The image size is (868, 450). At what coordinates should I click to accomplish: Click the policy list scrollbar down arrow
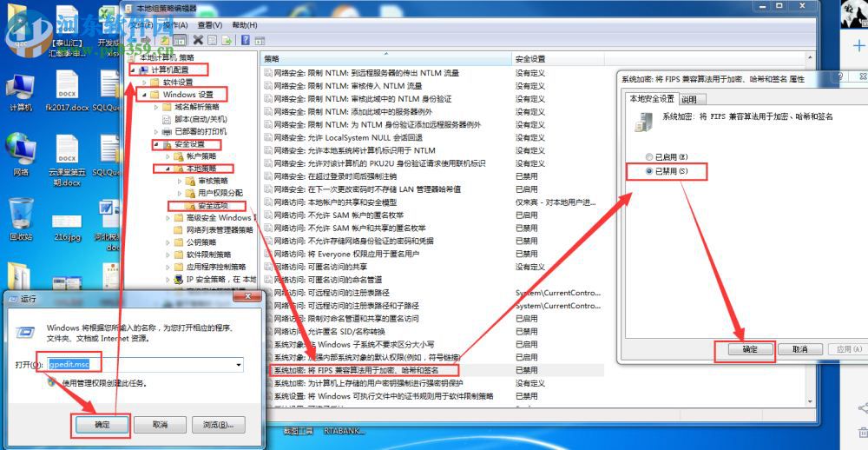811,401
